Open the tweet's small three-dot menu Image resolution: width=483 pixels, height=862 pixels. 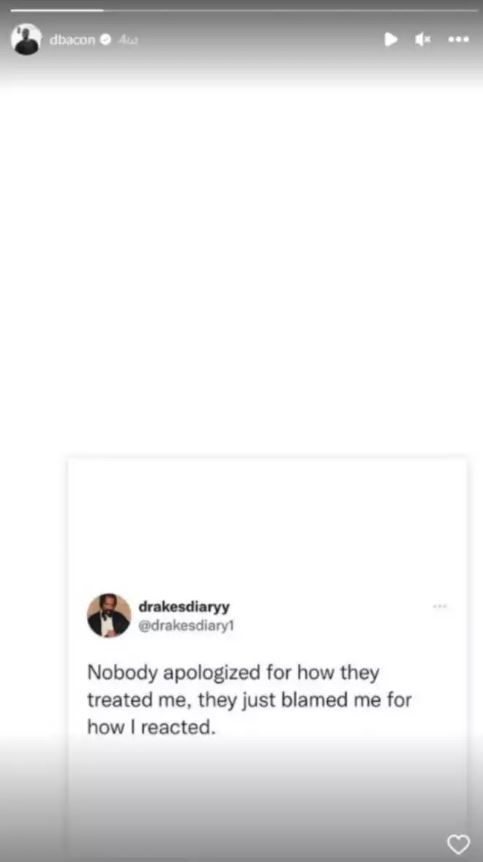click(440, 606)
